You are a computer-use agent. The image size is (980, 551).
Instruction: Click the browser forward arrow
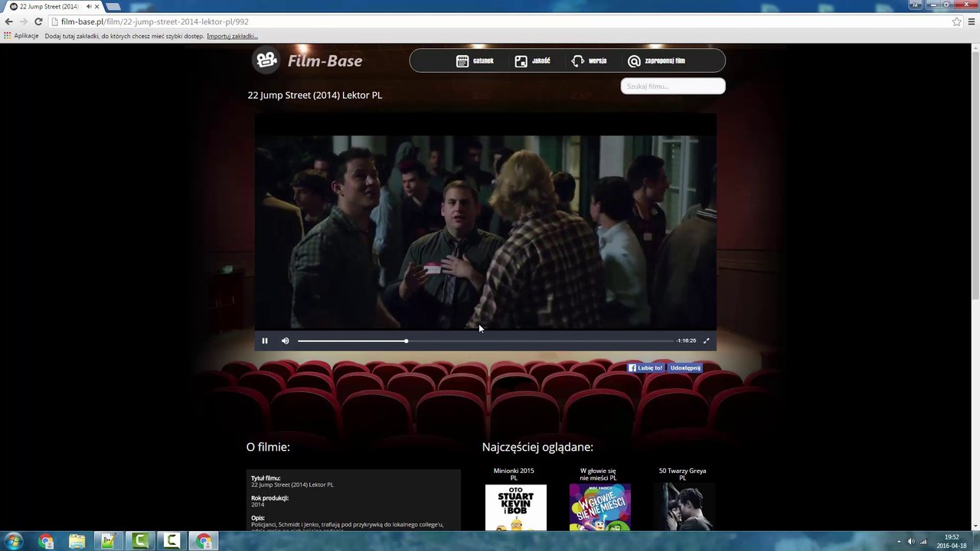(24, 21)
